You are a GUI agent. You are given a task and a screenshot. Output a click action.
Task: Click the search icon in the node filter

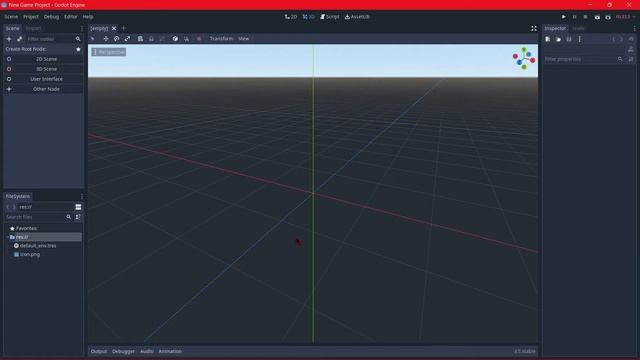pyautogui.click(x=78, y=39)
